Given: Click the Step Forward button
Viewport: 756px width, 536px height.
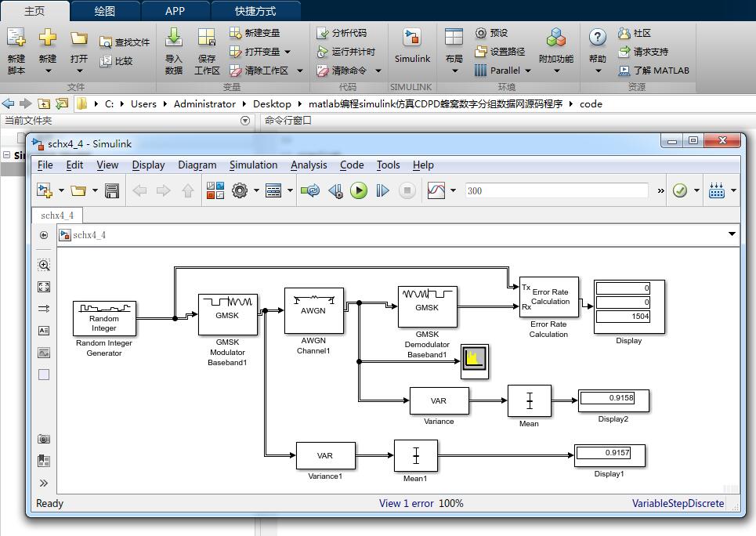Looking at the screenshot, I should click(382, 190).
